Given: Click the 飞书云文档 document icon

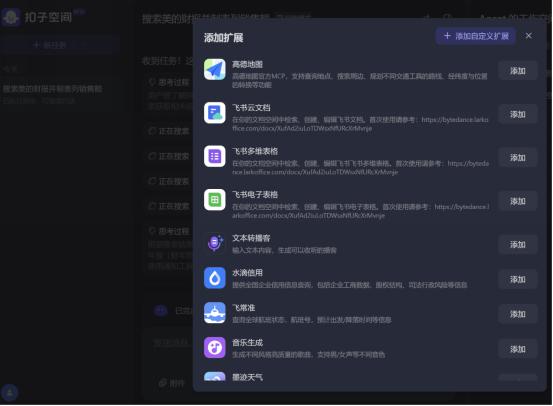Looking at the screenshot, I should pyautogui.click(x=215, y=113).
